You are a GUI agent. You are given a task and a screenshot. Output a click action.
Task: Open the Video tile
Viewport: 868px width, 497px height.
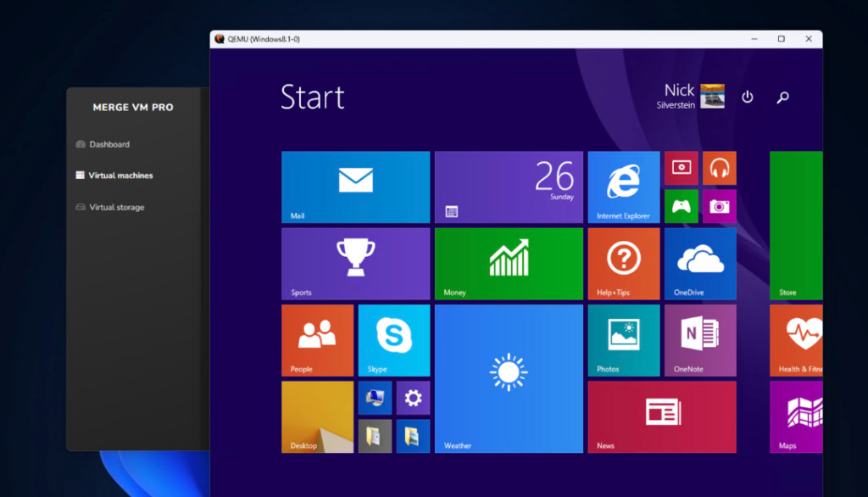click(x=682, y=167)
